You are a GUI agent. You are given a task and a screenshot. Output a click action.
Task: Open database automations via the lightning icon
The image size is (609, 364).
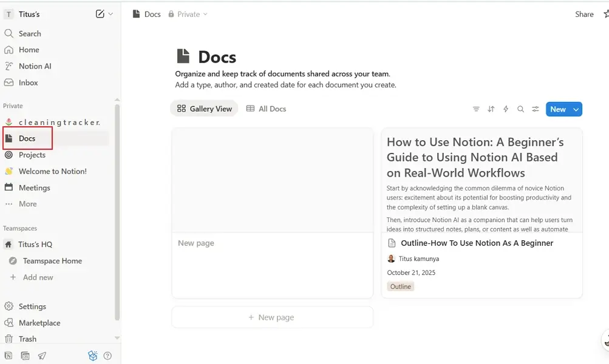coord(506,109)
